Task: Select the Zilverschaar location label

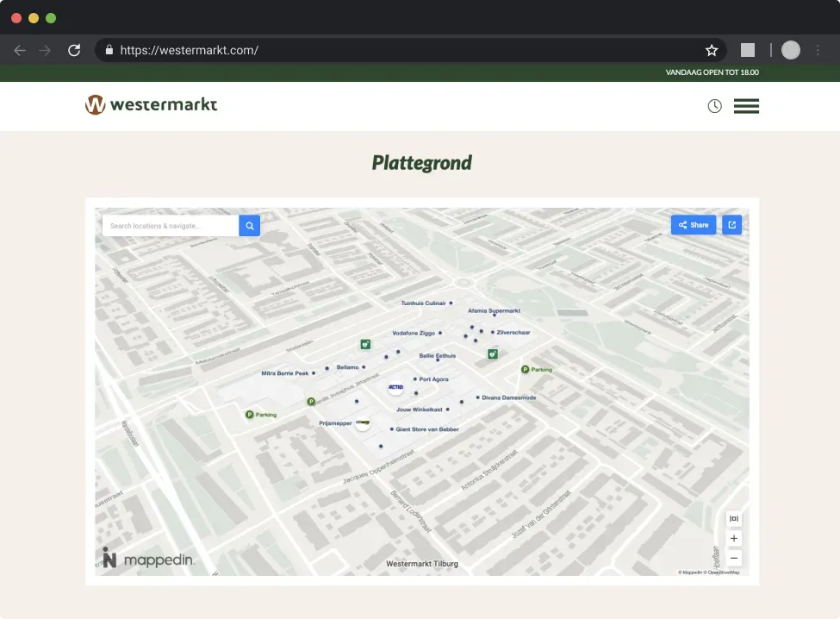Action: 513,333
